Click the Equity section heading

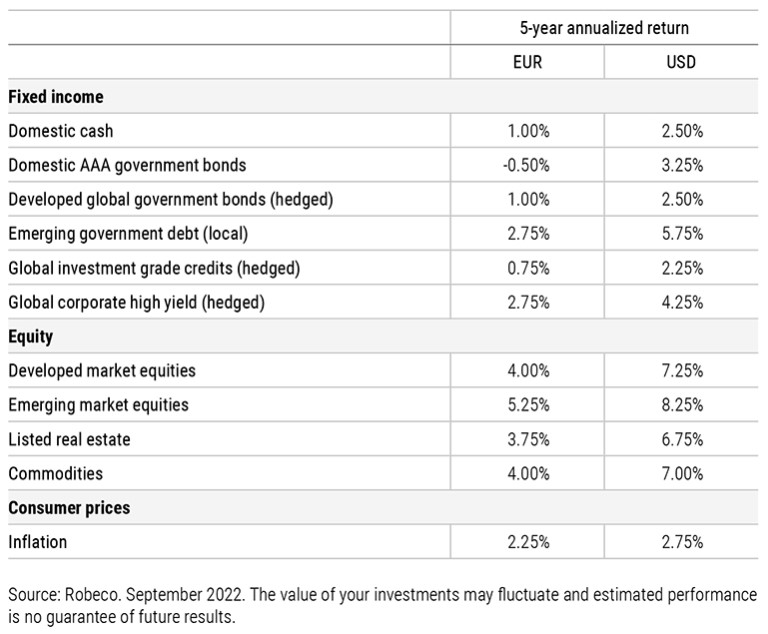click(x=31, y=337)
